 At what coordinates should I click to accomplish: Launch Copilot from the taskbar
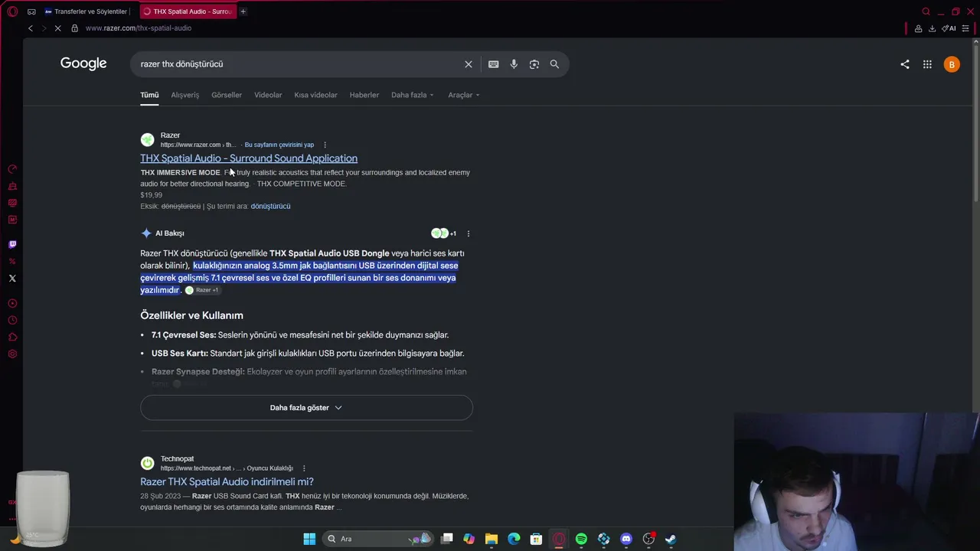(469, 539)
